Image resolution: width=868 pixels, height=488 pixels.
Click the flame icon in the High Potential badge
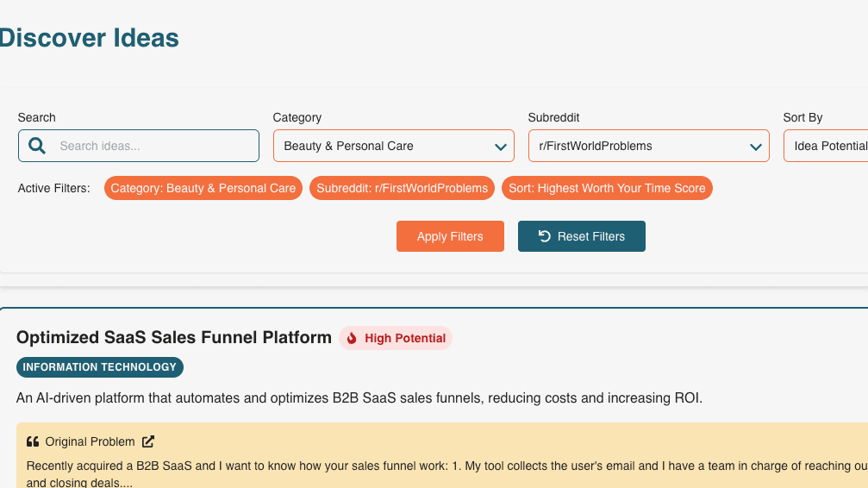[x=352, y=339]
